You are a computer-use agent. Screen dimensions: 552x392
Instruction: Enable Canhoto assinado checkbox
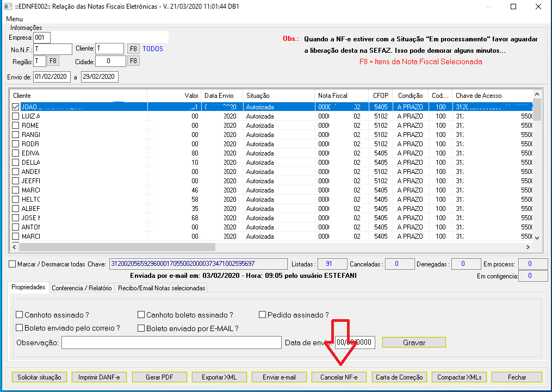pos(20,315)
